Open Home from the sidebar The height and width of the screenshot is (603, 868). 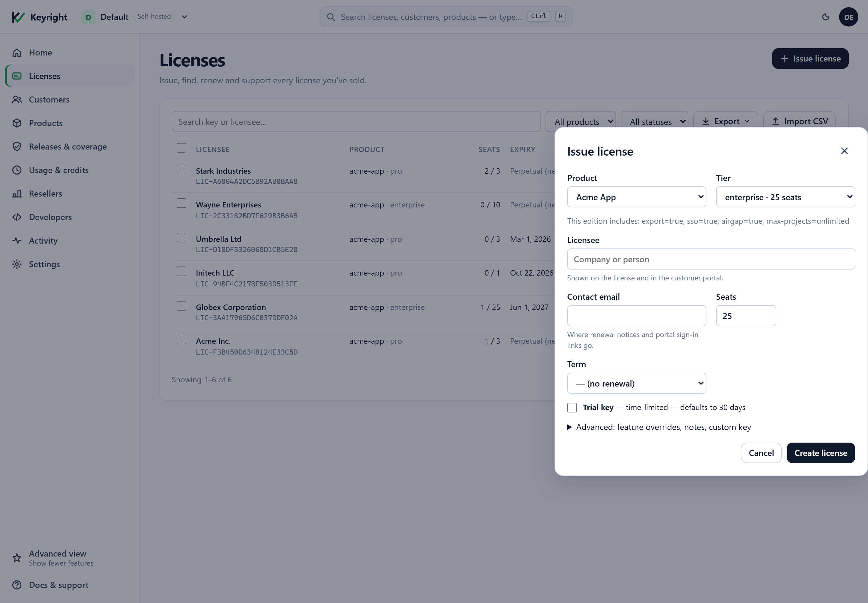[70, 52]
